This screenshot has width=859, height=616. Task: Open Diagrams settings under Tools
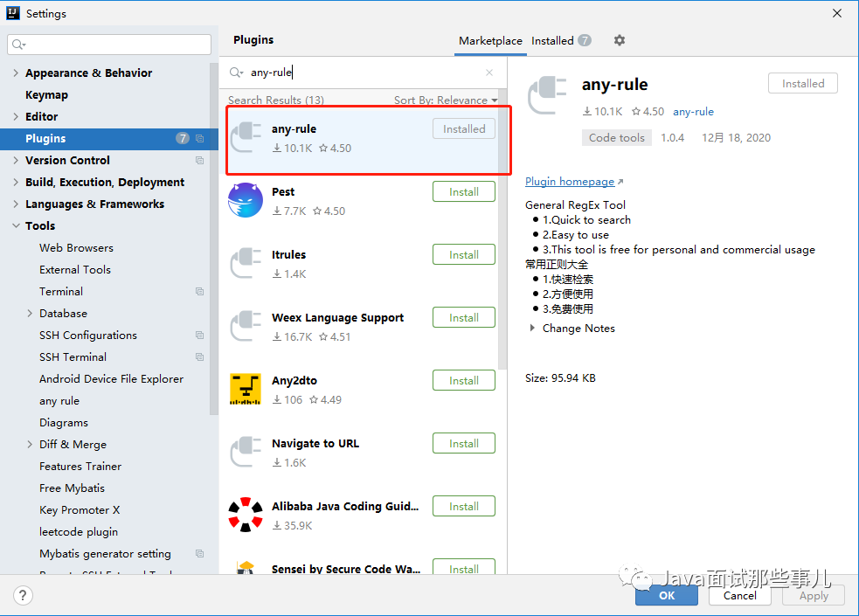(64, 423)
